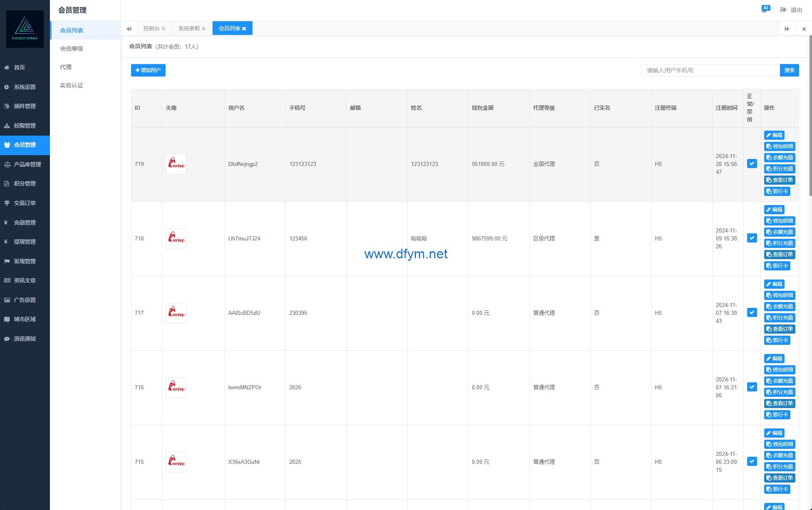This screenshot has height=510, width=812.
Task: Click the 增加用户 button
Action: click(148, 70)
